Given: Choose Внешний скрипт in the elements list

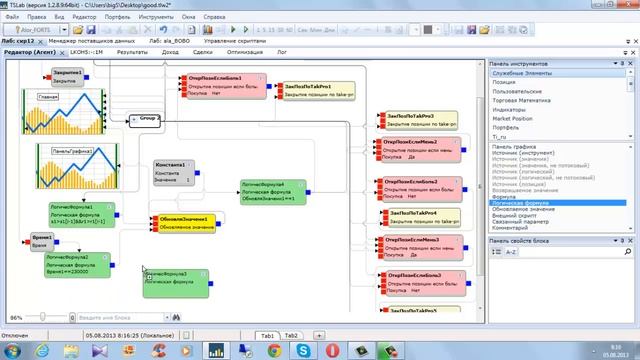Looking at the screenshot, I should tap(514, 215).
